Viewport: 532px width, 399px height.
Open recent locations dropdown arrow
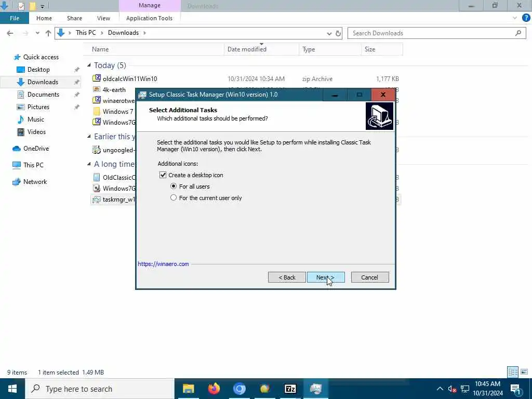point(37,33)
